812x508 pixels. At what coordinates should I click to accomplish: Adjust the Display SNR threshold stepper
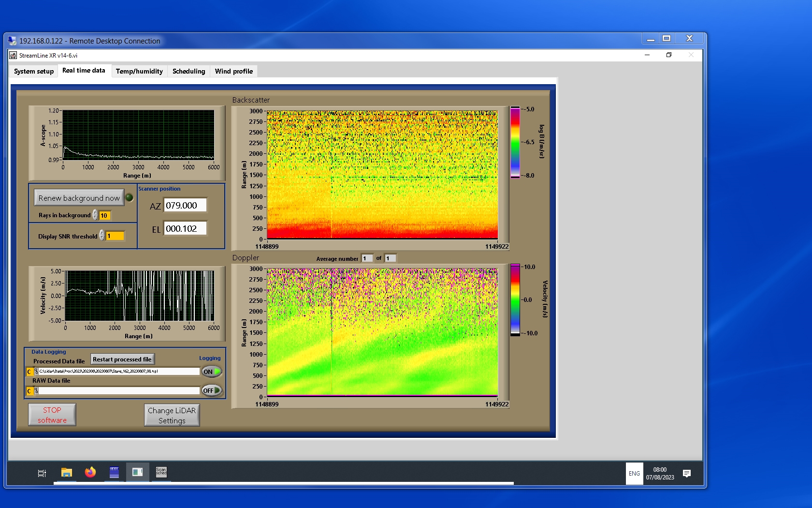pyautogui.click(x=101, y=236)
